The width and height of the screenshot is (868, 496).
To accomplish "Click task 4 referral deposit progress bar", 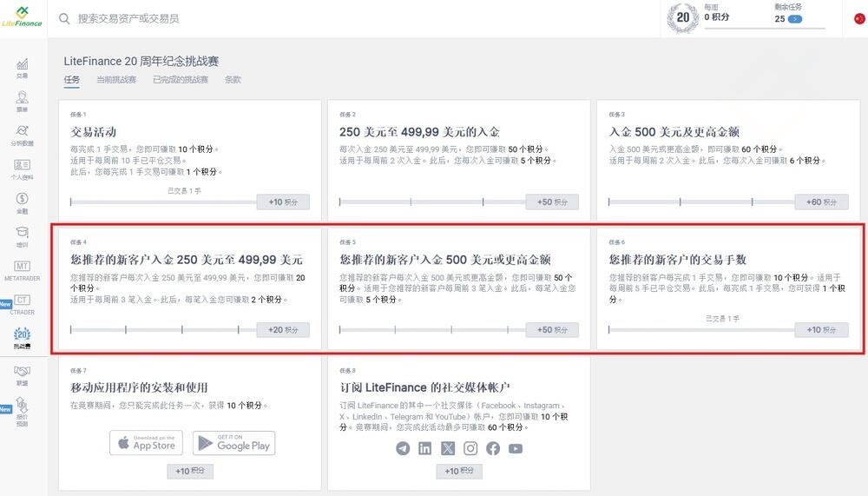I will coord(163,330).
